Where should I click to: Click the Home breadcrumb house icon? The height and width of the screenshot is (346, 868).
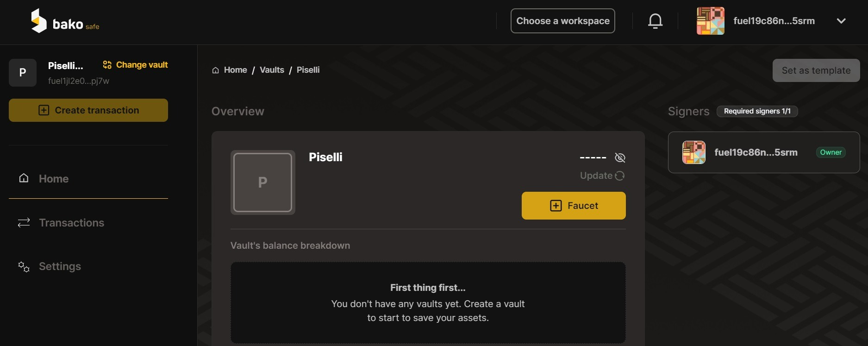point(215,70)
